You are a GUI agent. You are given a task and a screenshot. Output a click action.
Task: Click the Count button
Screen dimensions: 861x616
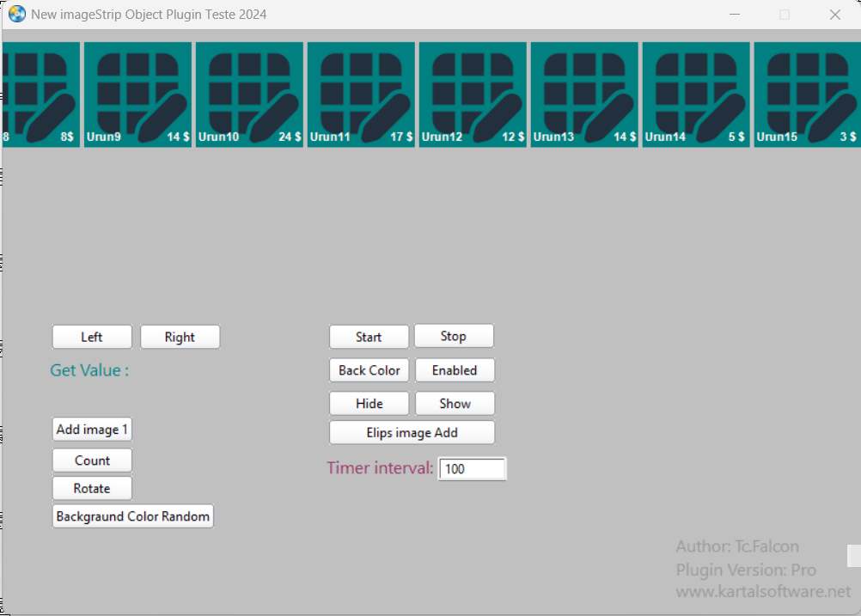tap(92, 460)
